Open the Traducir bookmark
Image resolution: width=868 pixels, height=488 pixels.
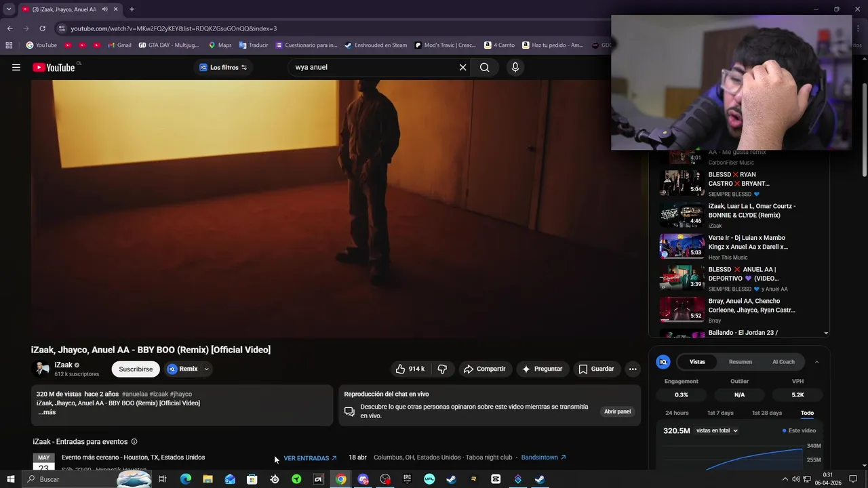pyautogui.click(x=253, y=45)
